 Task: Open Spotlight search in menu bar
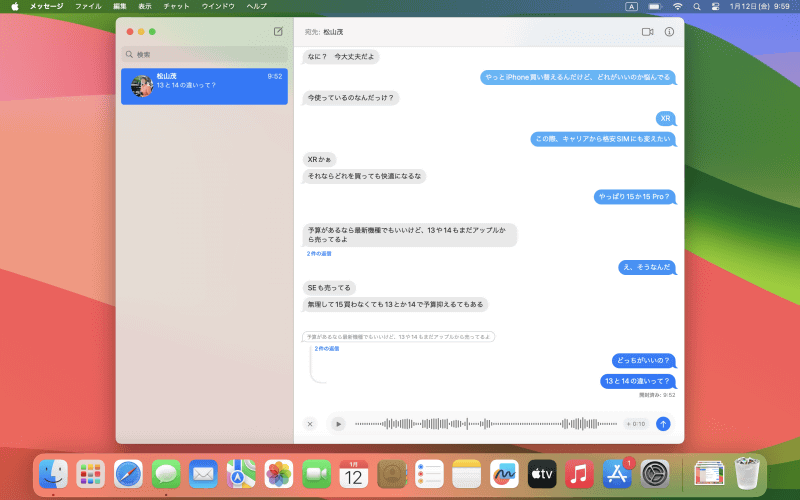click(x=697, y=6)
